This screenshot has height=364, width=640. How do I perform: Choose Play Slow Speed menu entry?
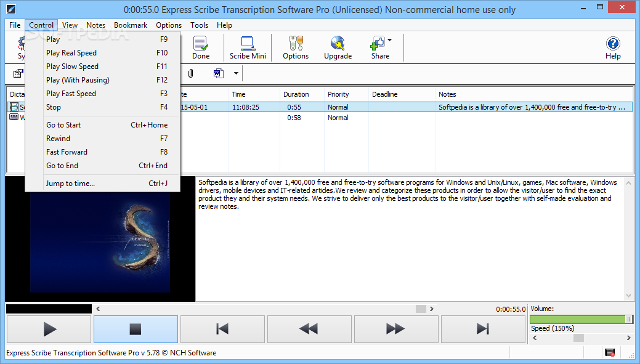tap(102, 66)
